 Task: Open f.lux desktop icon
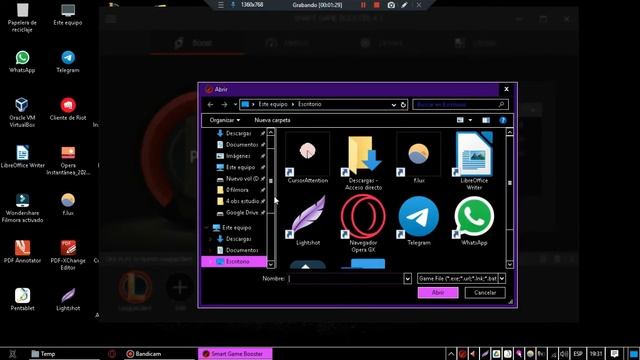[68, 204]
